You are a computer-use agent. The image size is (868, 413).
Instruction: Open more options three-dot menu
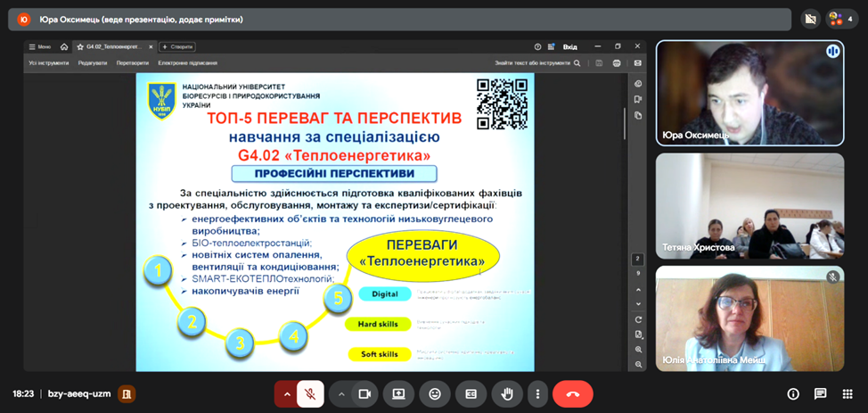537,394
